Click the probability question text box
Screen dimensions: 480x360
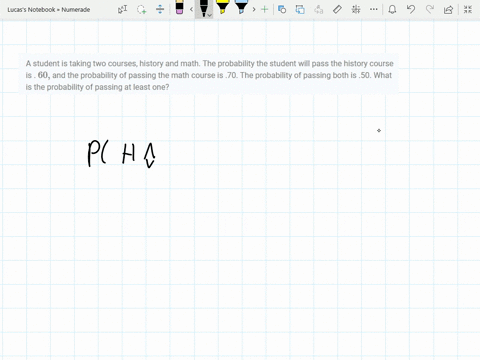(x=209, y=75)
